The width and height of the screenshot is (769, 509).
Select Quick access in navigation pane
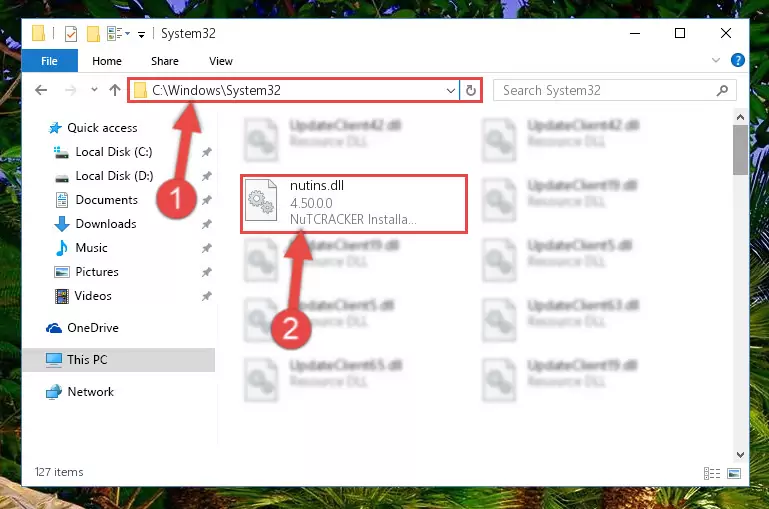(103, 128)
